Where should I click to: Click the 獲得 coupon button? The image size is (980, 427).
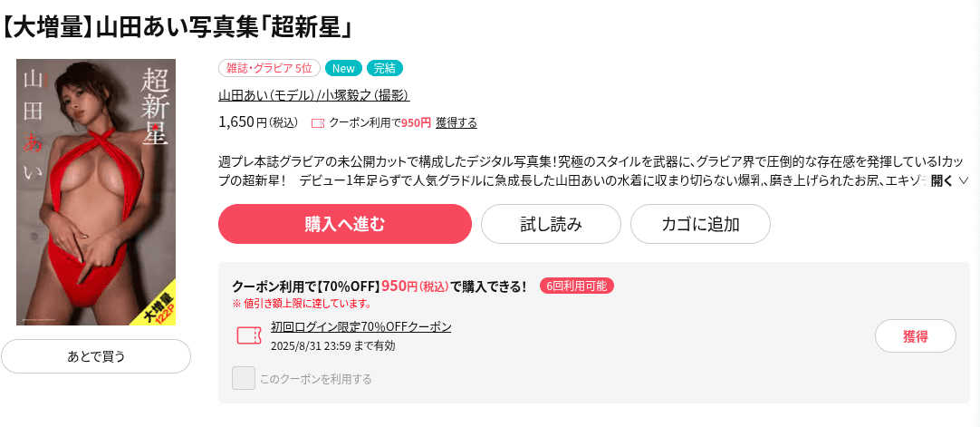(916, 336)
